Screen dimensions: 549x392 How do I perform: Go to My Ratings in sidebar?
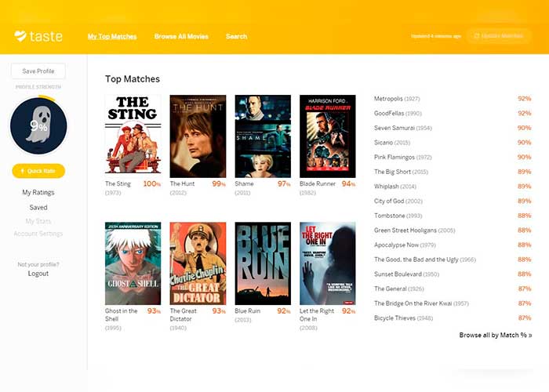pos(38,192)
